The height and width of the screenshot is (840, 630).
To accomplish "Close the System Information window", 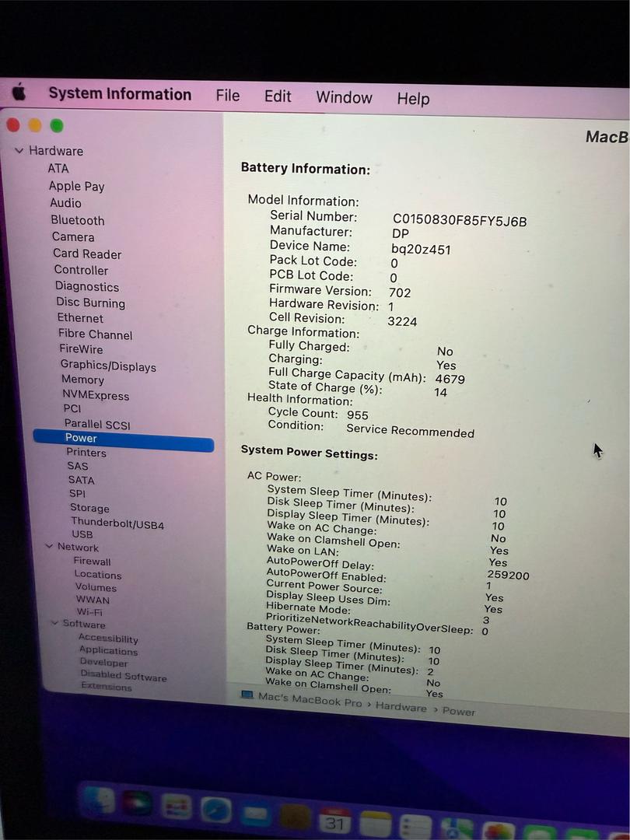I will (13, 125).
